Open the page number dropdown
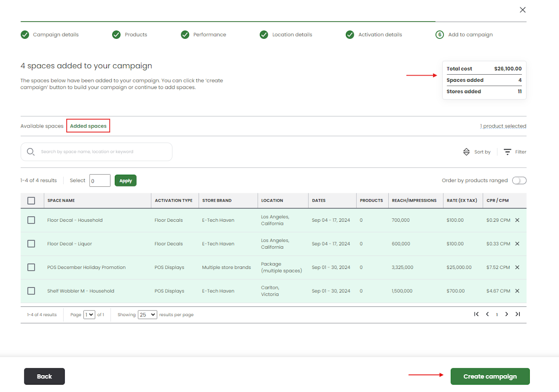 pos(89,315)
